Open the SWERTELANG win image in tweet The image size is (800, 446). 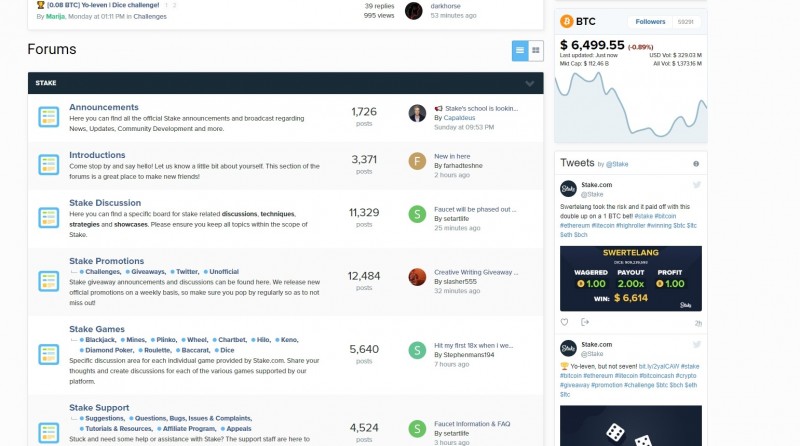coord(631,279)
